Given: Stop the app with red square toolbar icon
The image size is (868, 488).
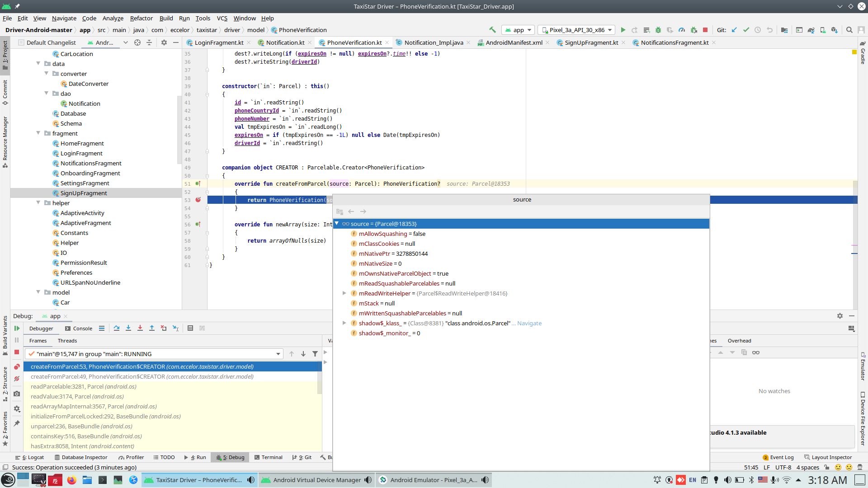Looking at the screenshot, I should pos(705,30).
